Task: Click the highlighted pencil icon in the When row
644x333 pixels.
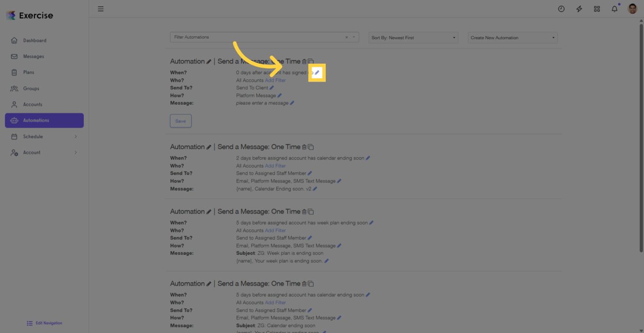Action: coord(317,73)
